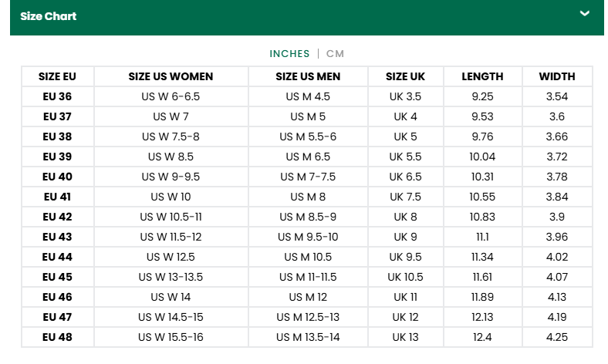Click the SIZE UK column header
Viewport: 608px width, 364px height.
(405, 76)
